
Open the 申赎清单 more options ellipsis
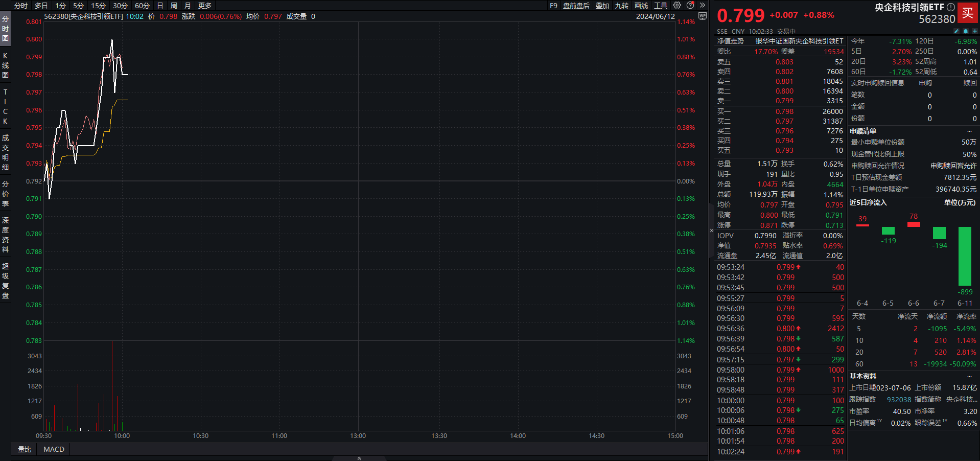pos(969,131)
